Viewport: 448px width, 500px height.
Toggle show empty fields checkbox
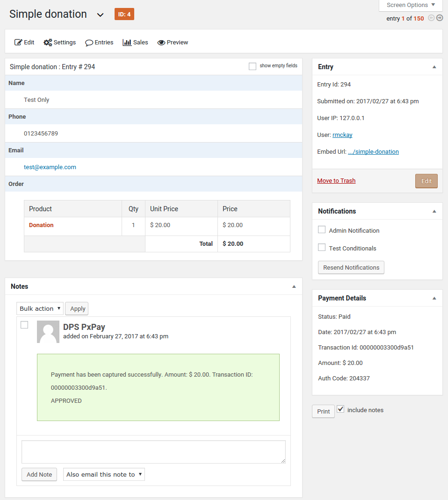(253, 66)
